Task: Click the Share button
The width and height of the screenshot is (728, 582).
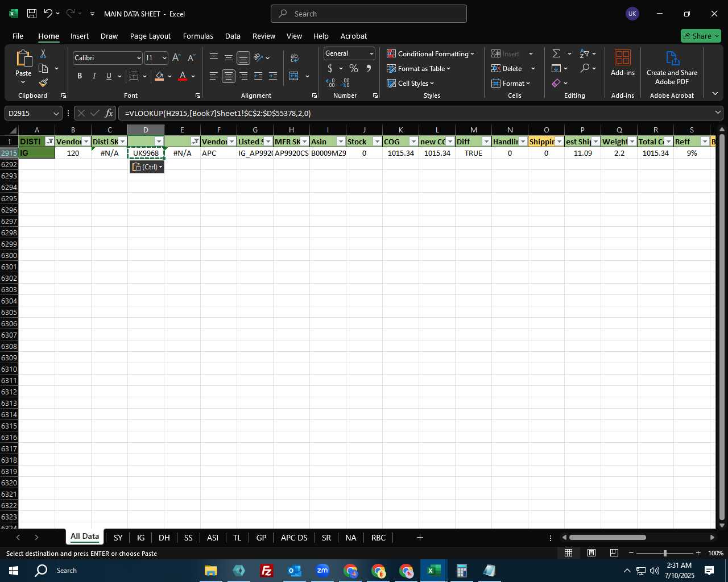Action: (x=701, y=36)
